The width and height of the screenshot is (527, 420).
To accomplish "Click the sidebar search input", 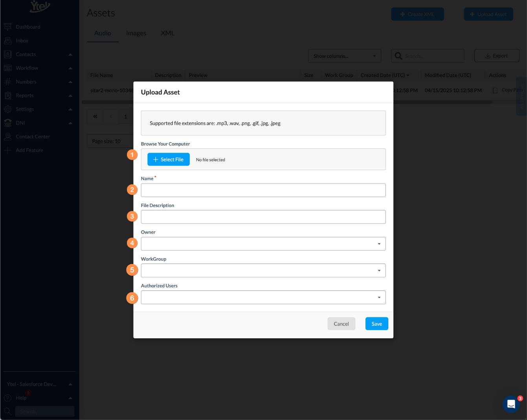I will (45, 411).
